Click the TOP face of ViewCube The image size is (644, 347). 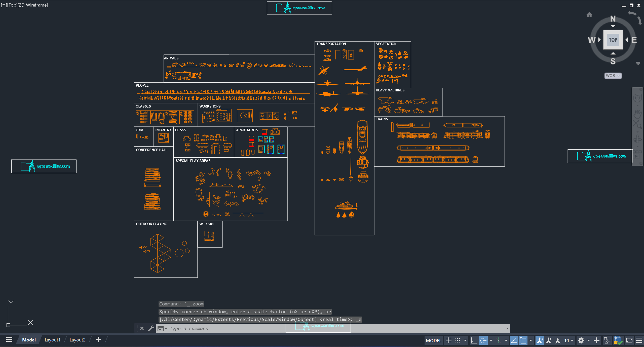(x=613, y=40)
